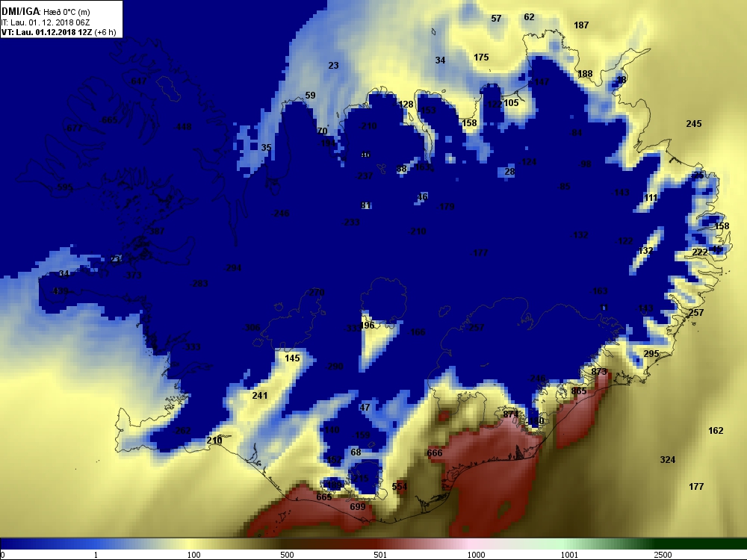Screen dimensions: 747x560
Task: Click the map value '373'
Action: [x=134, y=276]
